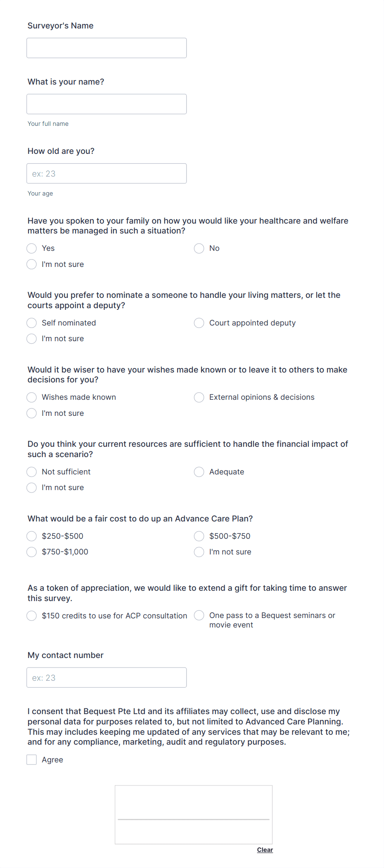Screen dimensions: 384x868
Task: Select the Bequest seminars or movie pass gift
Action: click(199, 616)
